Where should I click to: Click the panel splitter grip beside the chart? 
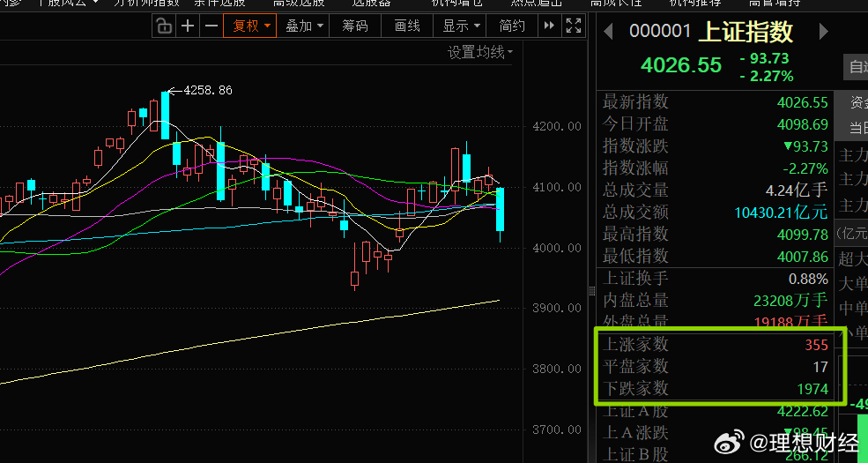[592, 291]
